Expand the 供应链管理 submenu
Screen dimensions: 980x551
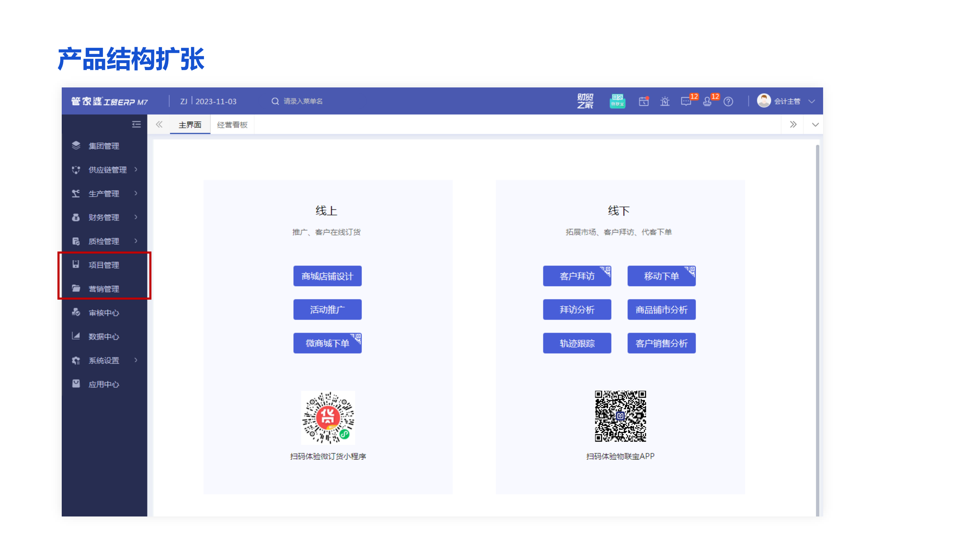pos(108,170)
